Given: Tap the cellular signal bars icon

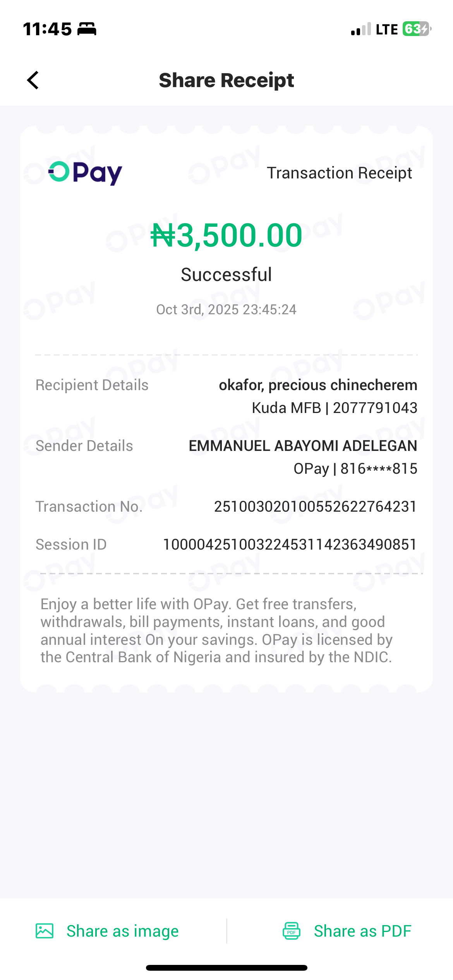Looking at the screenshot, I should (361, 29).
